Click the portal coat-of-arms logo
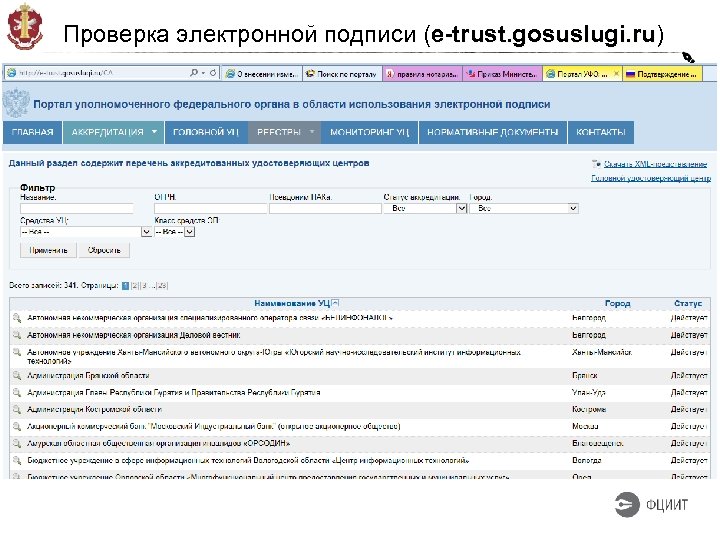The width and height of the screenshot is (720, 540). [x=17, y=103]
